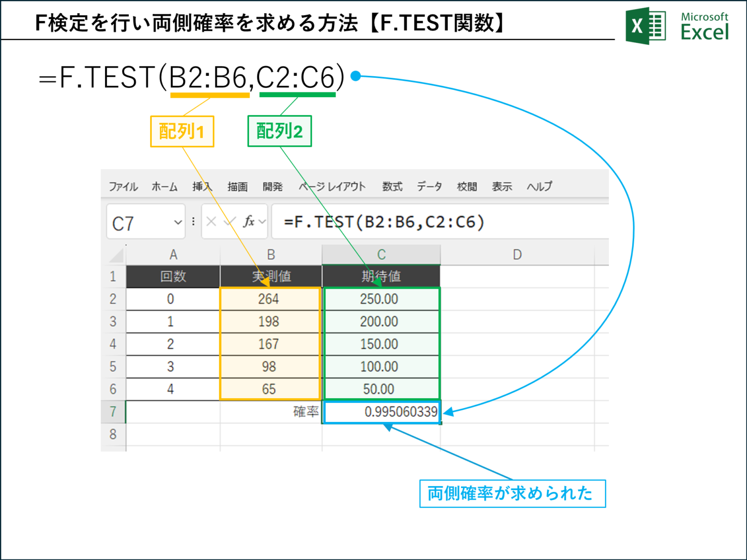The width and height of the screenshot is (747, 560).
Task: Click the insert function fx icon
Action: (x=249, y=222)
